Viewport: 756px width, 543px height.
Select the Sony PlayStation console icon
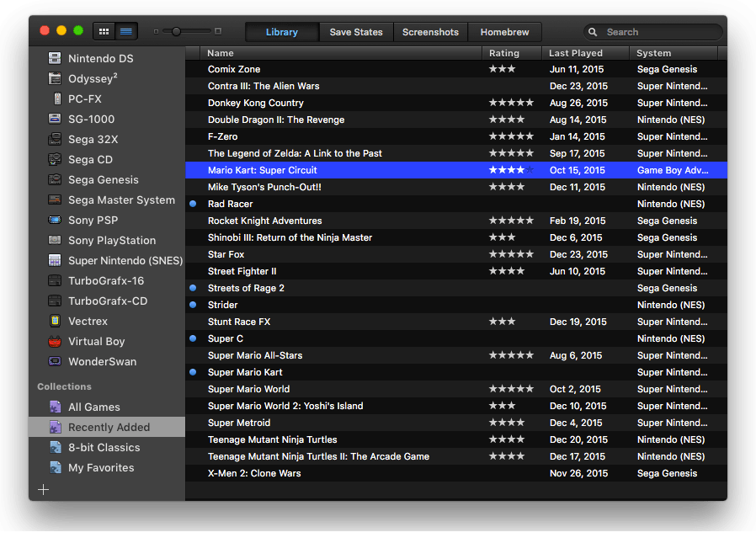point(55,240)
